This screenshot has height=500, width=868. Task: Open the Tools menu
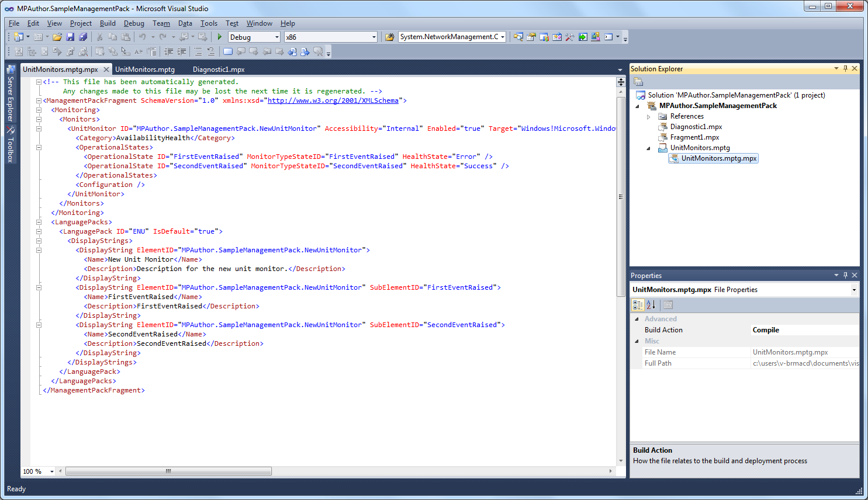click(209, 23)
